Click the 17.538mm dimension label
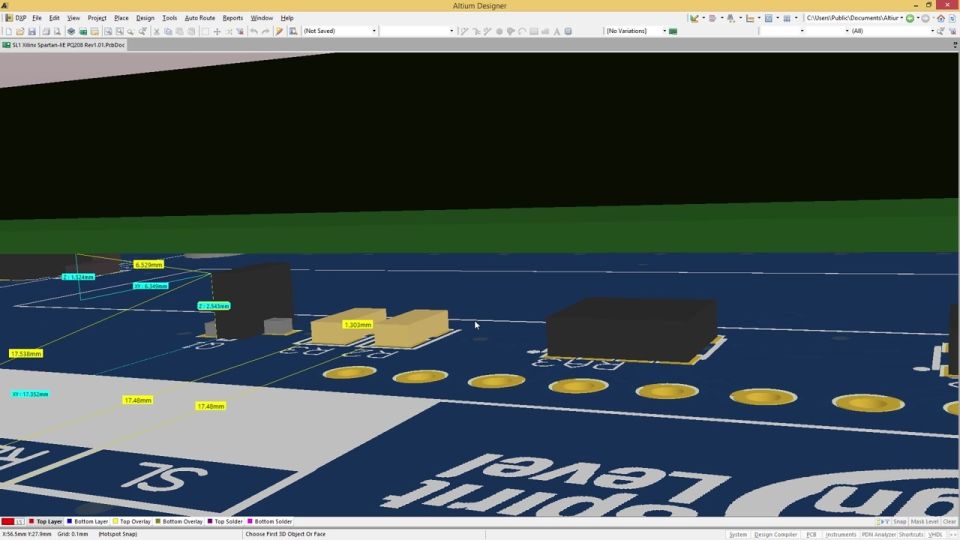Image resolution: width=960 pixels, height=540 pixels. 26,353
